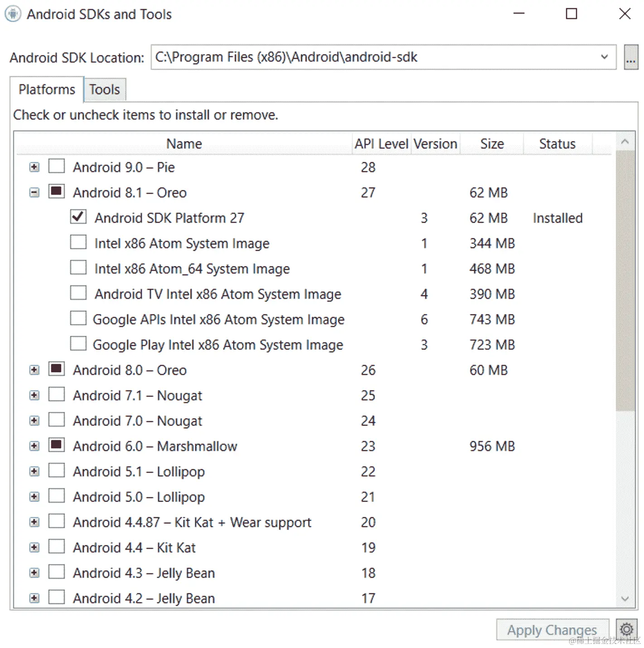Check Intel x86 Atom_64 System Image checkbox
The image size is (644, 648).
coord(78,267)
